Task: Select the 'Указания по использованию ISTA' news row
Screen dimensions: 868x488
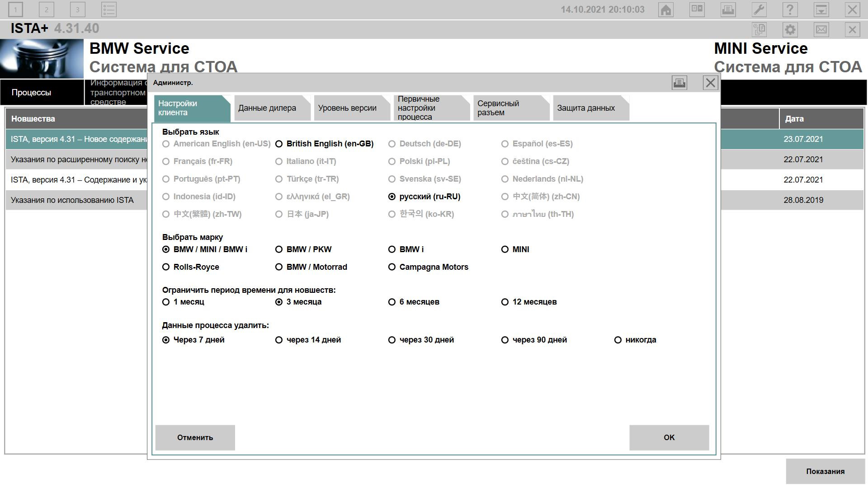Action: [72, 200]
